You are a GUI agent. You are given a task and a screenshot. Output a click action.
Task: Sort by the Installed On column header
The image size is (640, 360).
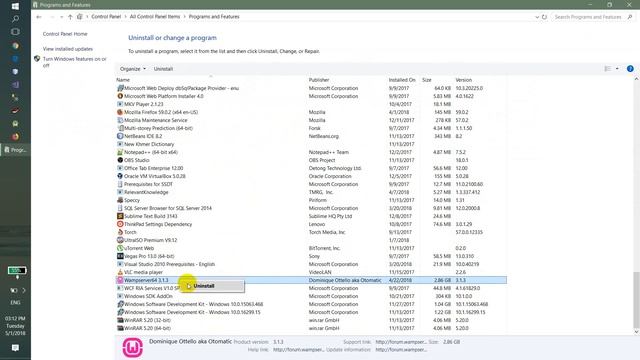pos(402,80)
